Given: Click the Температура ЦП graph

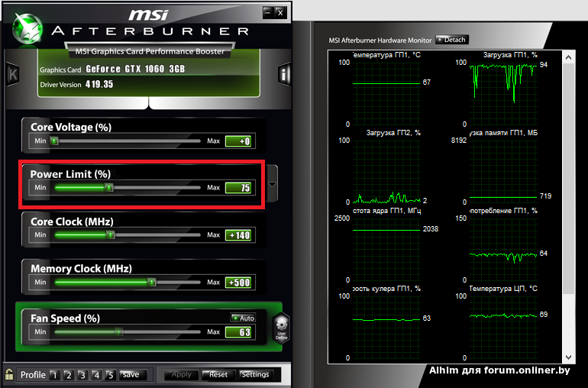Looking at the screenshot, I should pyautogui.click(x=503, y=327).
